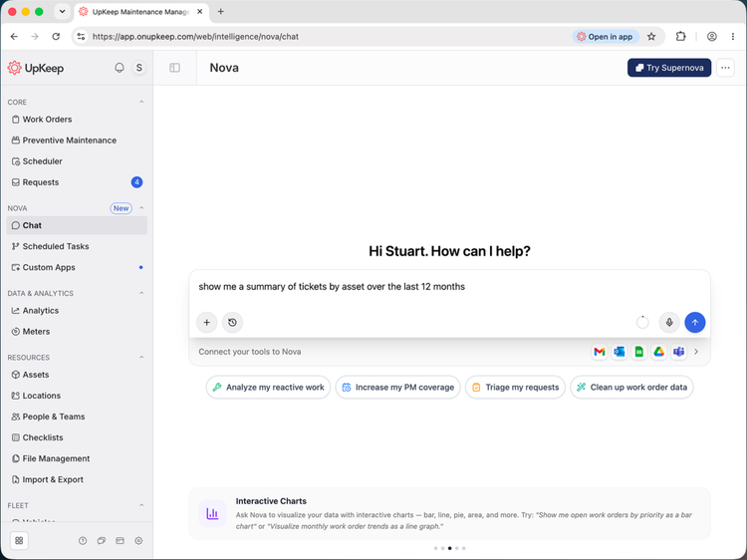Click the Interactive Charts bar chart icon

coord(212,513)
